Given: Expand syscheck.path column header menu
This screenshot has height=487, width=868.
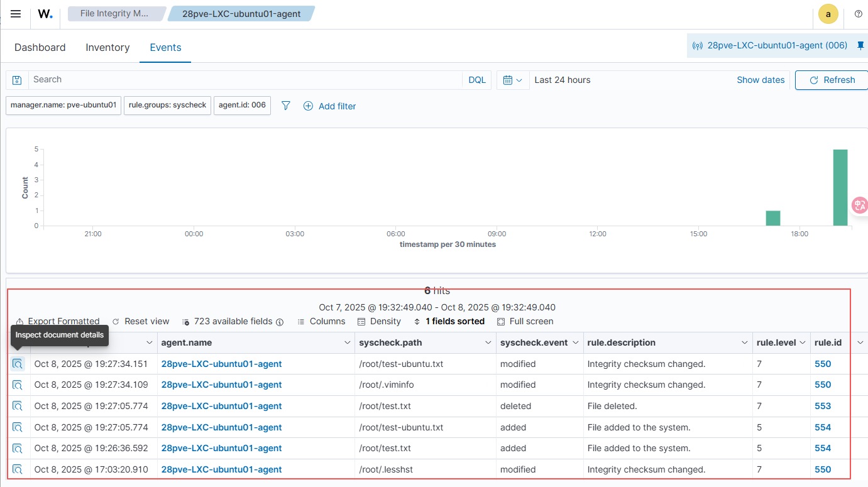Looking at the screenshot, I should click(488, 342).
